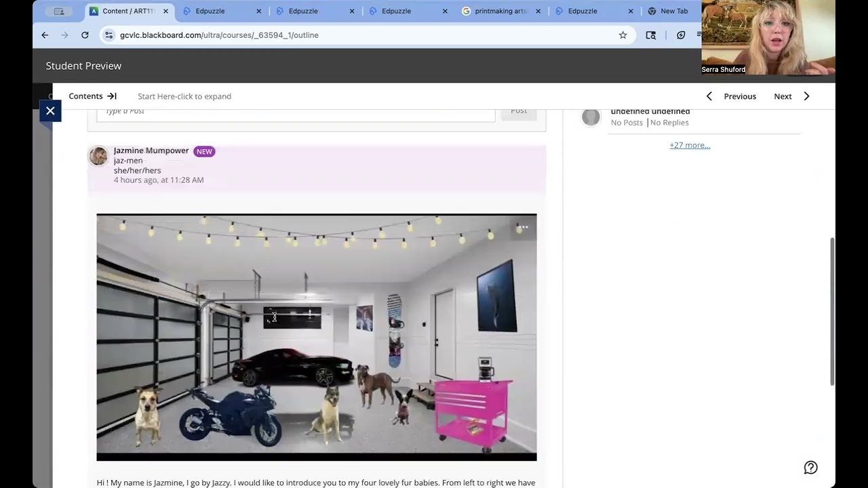
Task: Click the right chevron beside Next
Action: (x=806, y=96)
